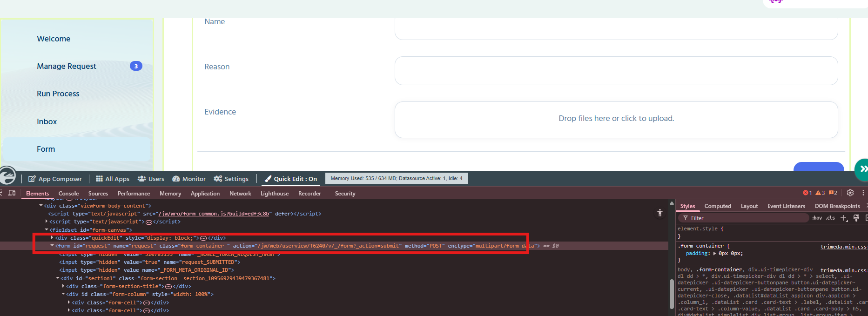The height and width of the screenshot is (316, 868).
Task: Switch to the Console tab
Action: coord(68,193)
